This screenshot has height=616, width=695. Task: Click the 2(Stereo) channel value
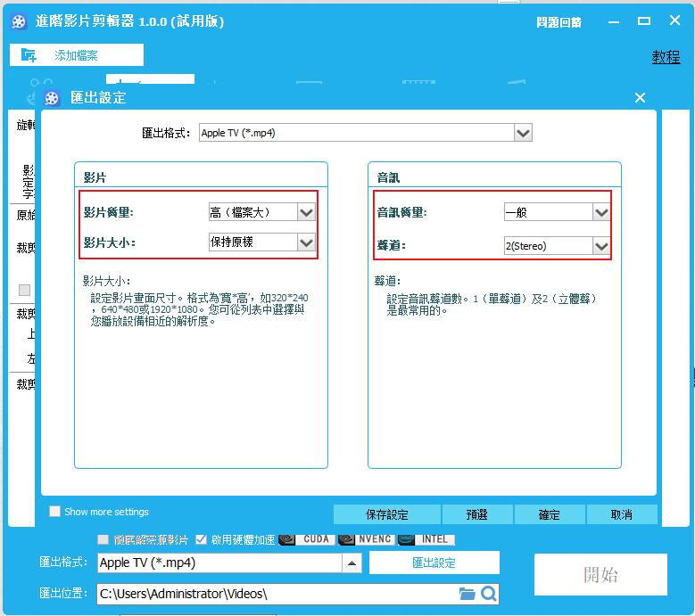click(x=549, y=246)
